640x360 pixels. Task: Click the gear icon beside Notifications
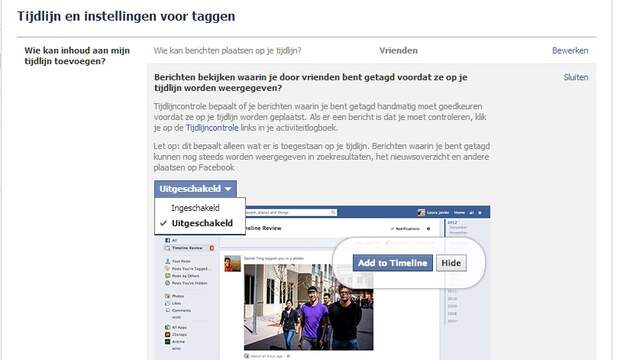coord(428,229)
